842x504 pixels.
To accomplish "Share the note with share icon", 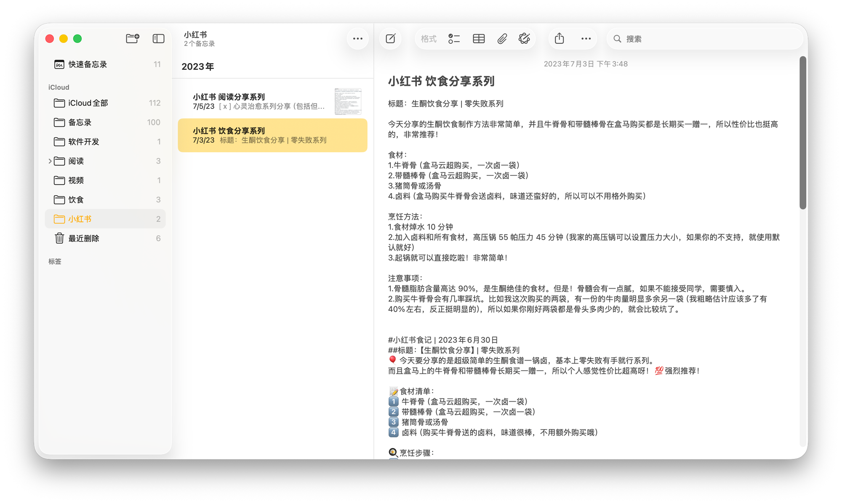I will 560,39.
